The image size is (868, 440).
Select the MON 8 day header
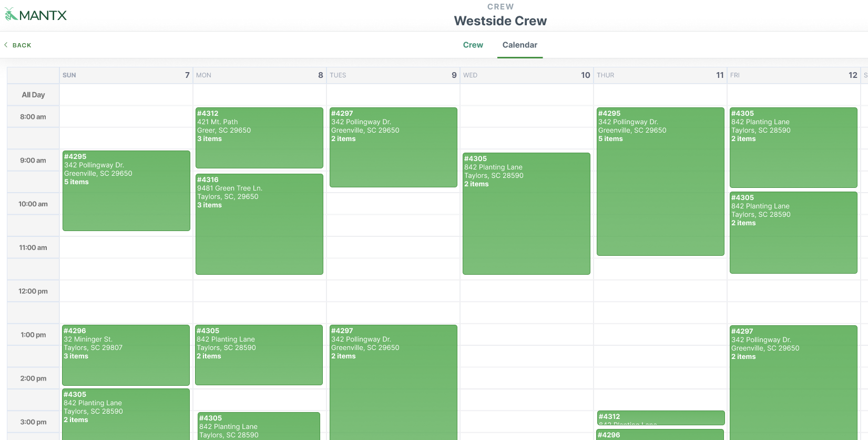pyautogui.click(x=260, y=75)
